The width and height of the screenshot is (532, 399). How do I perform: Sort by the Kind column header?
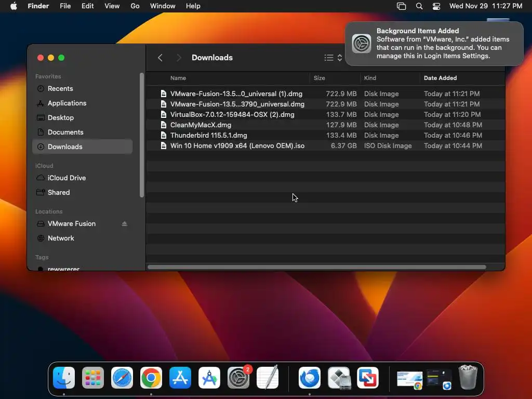click(x=370, y=78)
